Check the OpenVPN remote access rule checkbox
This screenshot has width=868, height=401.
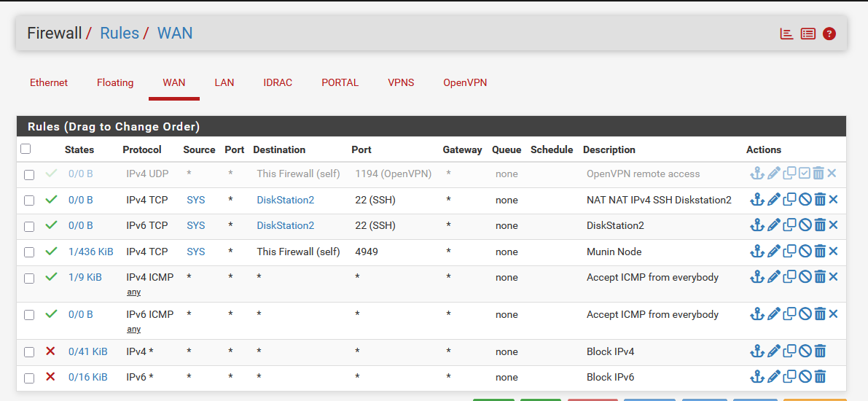[28, 175]
